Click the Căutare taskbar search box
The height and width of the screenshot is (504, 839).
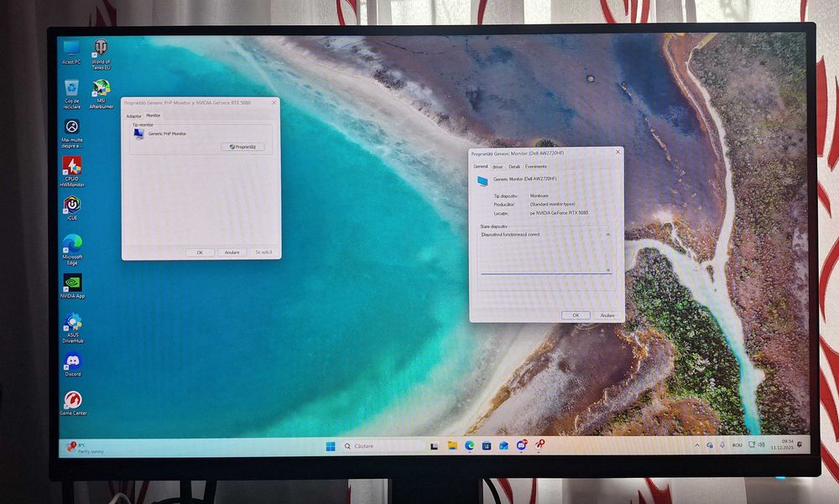(x=383, y=445)
